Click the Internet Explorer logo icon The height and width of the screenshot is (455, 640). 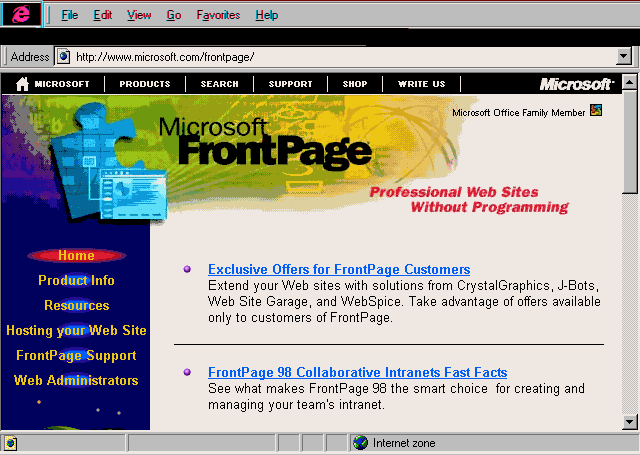(x=21, y=14)
